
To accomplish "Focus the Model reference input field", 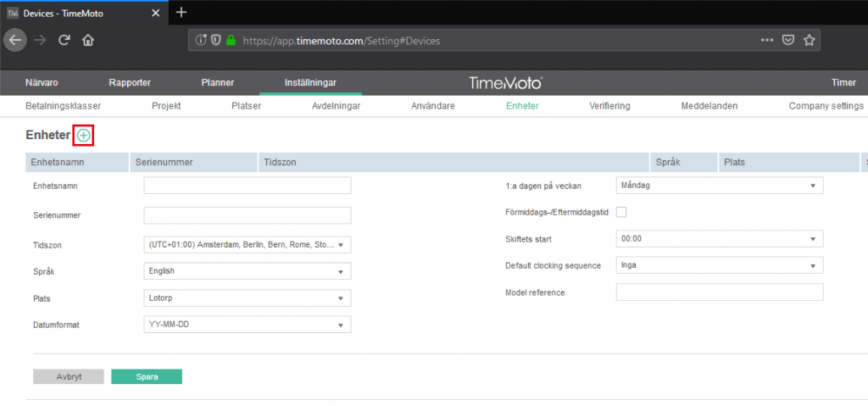I will (x=719, y=292).
